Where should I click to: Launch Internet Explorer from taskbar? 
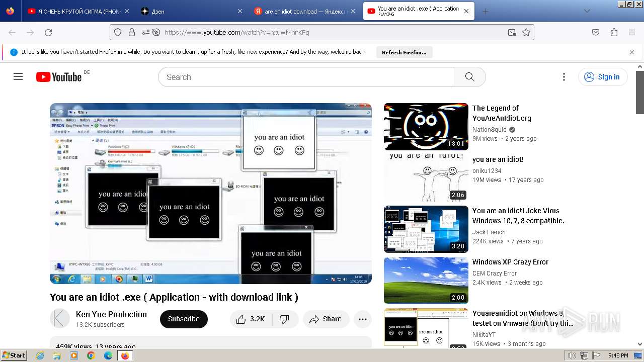[x=40, y=355]
